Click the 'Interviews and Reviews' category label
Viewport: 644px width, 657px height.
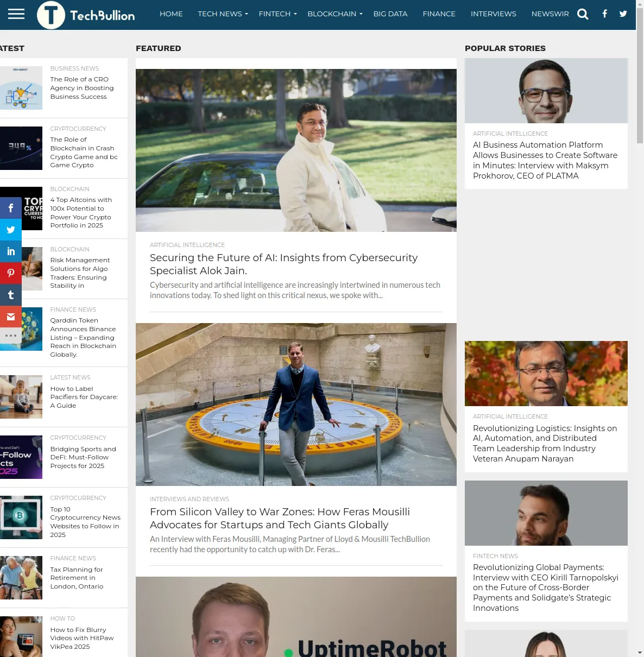(190, 500)
